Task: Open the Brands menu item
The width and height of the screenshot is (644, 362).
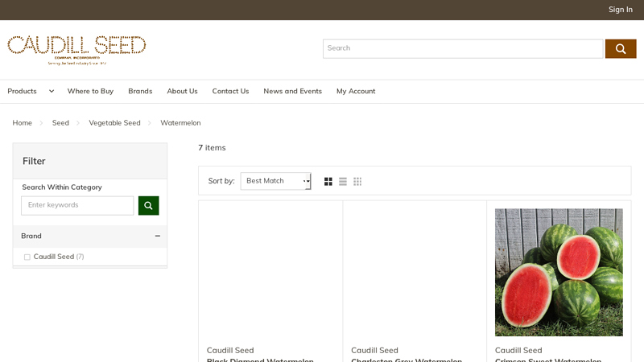Action: pyautogui.click(x=140, y=92)
